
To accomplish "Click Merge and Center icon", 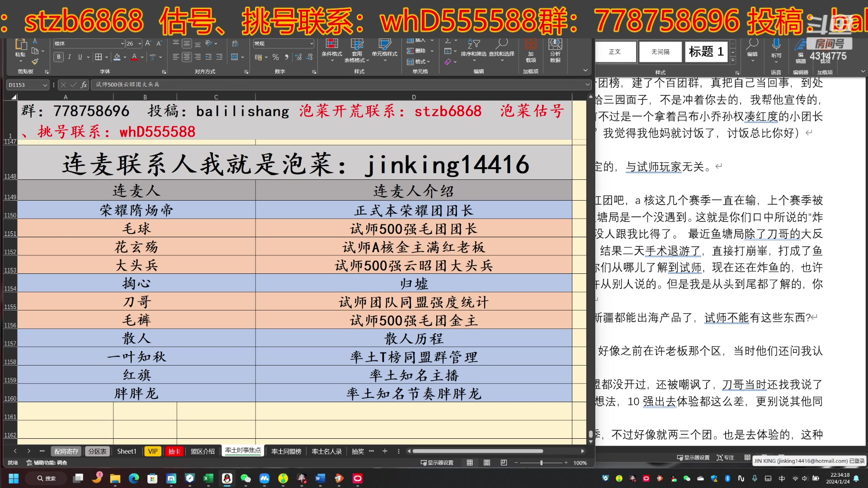I will pos(235,57).
